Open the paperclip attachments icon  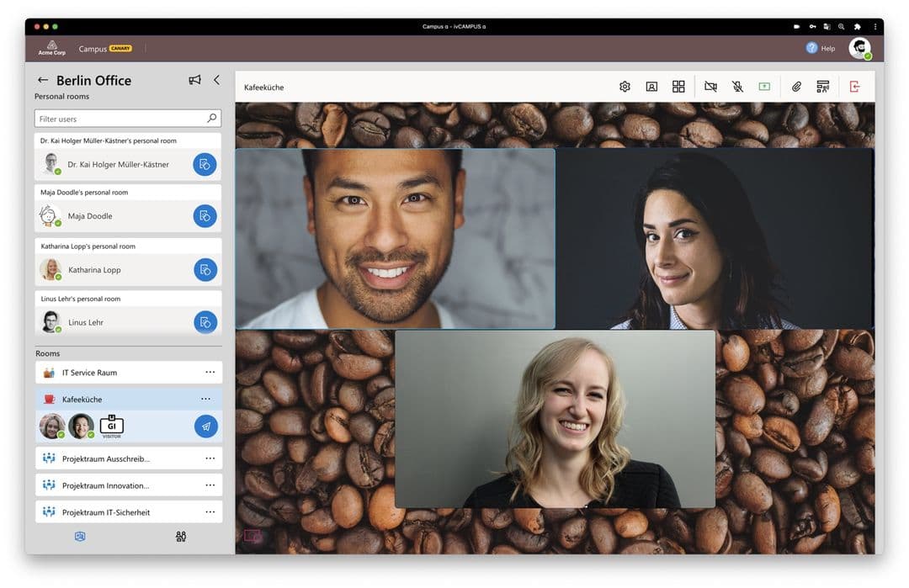(x=796, y=87)
